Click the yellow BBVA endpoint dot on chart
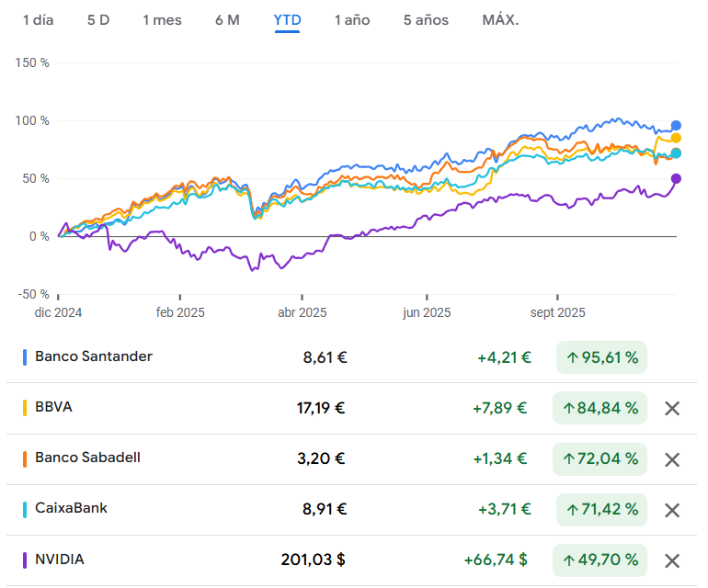708x588 pixels. 676,138
